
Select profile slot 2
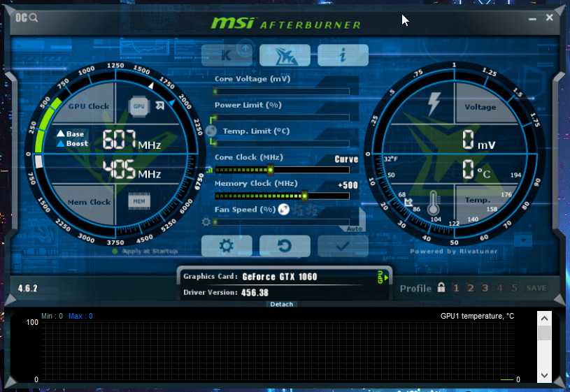pos(471,288)
